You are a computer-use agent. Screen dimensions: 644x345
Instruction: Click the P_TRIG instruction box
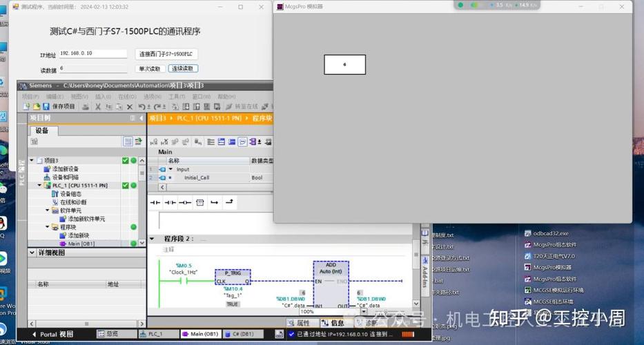233,277
